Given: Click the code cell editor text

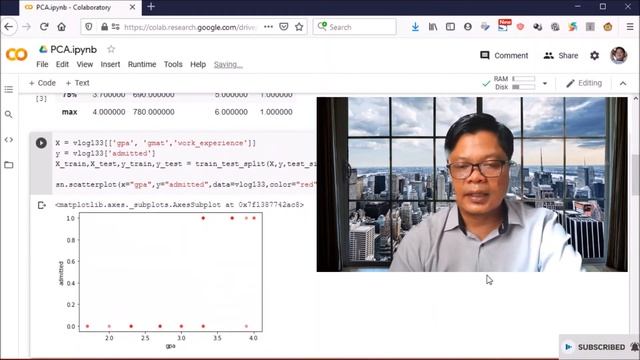Looking at the screenshot, I should [x=186, y=164].
